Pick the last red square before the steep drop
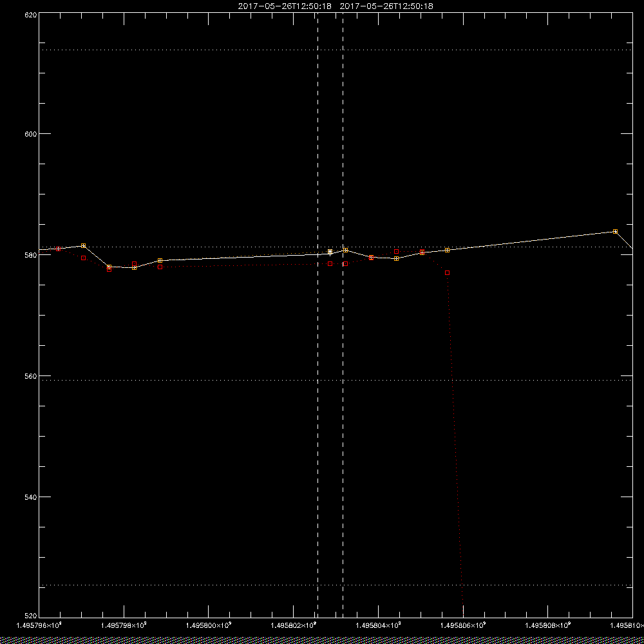 [x=448, y=272]
